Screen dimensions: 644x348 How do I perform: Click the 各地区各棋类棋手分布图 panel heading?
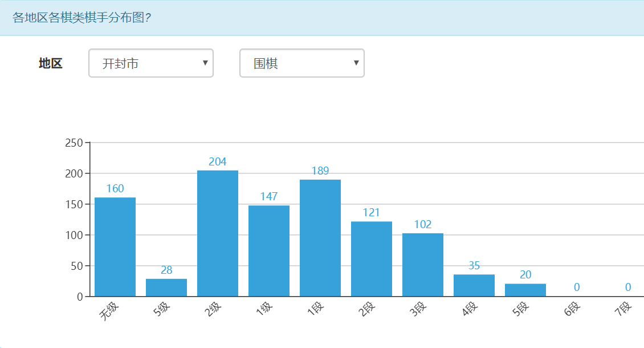pos(81,18)
